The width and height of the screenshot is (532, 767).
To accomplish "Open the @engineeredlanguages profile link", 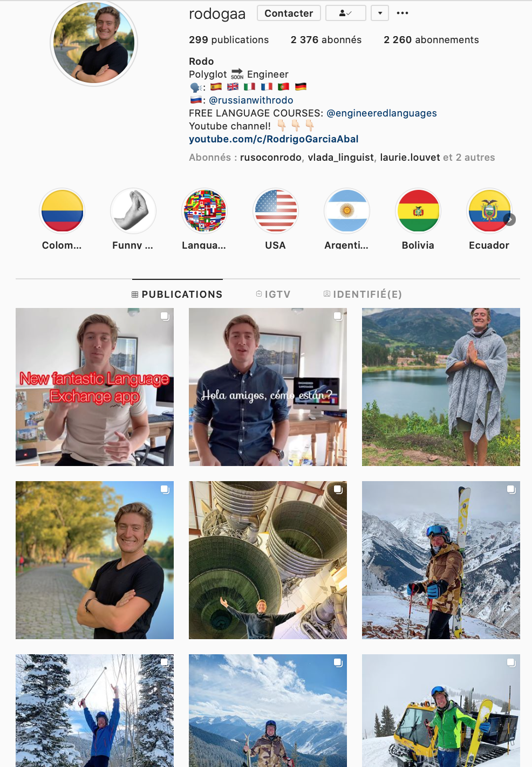I will (381, 113).
